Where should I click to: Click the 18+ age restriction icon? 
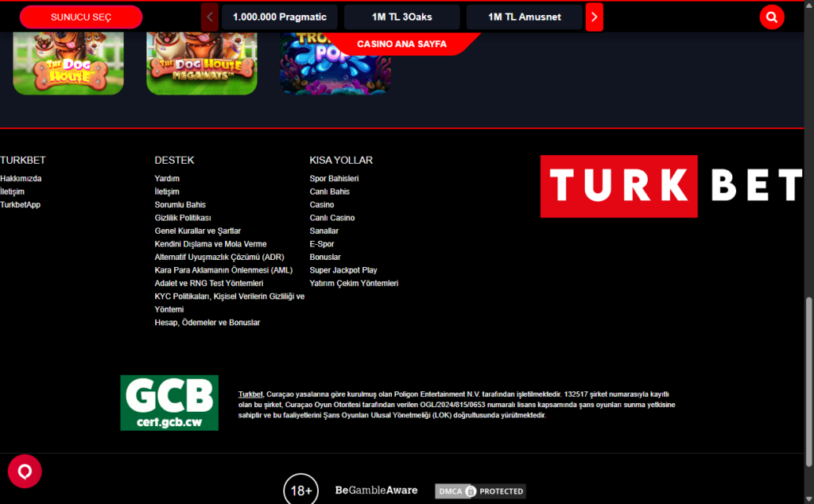(300, 489)
